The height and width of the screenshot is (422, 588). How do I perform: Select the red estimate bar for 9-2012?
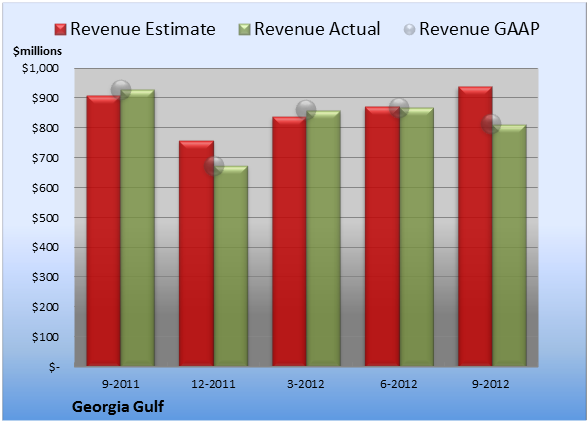pyautogui.click(x=475, y=226)
